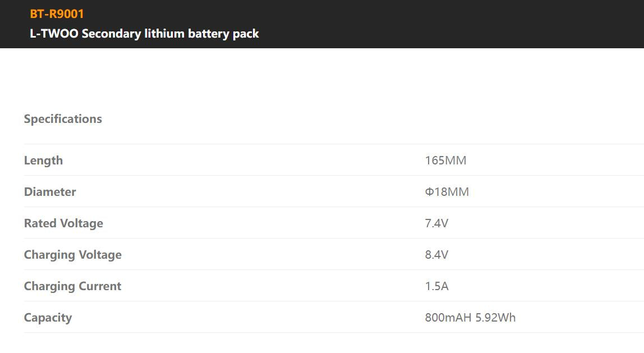Click the letters MM in the diameter value

tap(458, 192)
